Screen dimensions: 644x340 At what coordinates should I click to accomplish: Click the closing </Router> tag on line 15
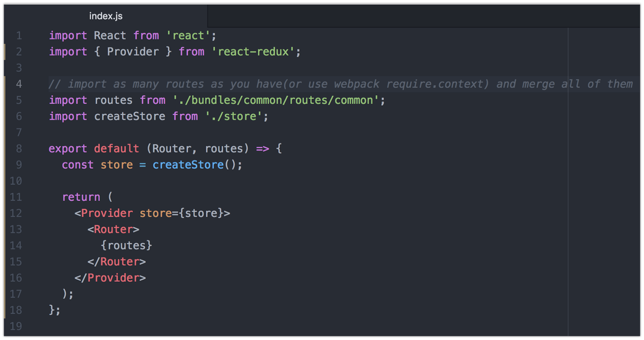coord(117,262)
